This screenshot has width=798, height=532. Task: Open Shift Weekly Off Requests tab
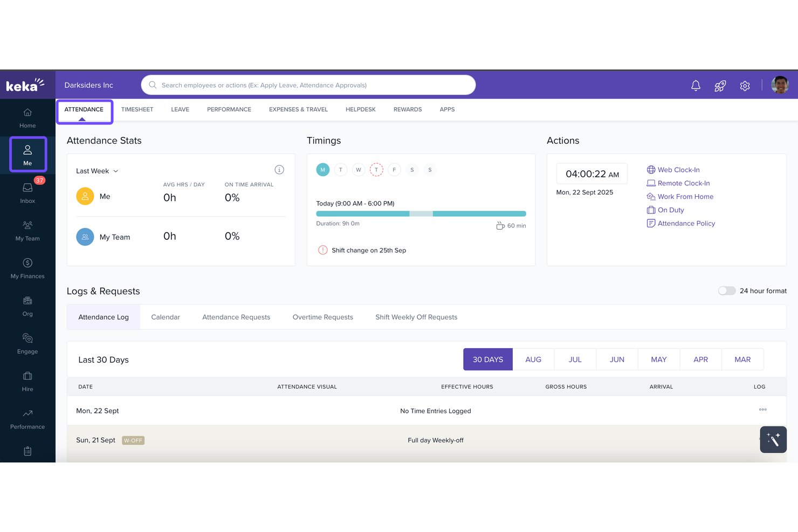(416, 317)
